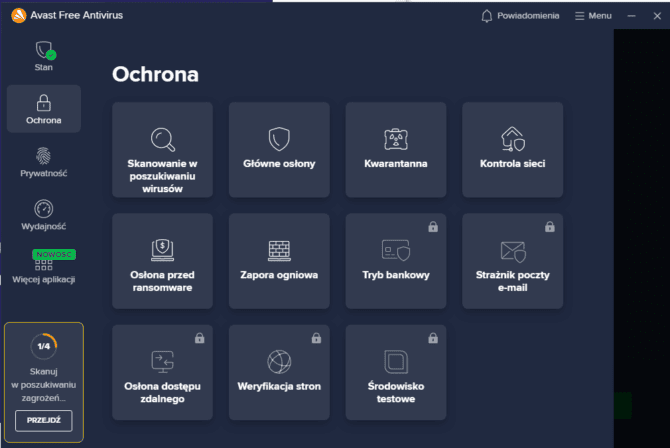Viewport: 670px width, 448px height.
Task: Open the Kwarantanna tile
Action: pos(396,150)
